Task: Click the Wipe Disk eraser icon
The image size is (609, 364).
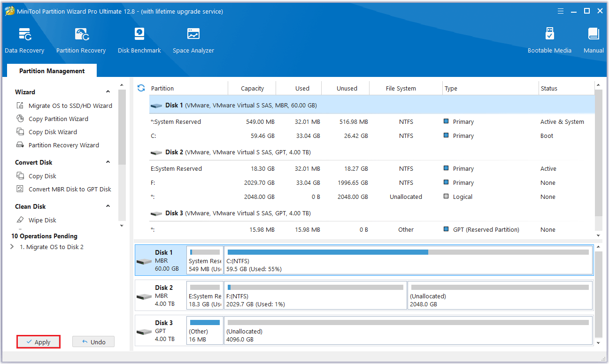Action: click(x=20, y=220)
